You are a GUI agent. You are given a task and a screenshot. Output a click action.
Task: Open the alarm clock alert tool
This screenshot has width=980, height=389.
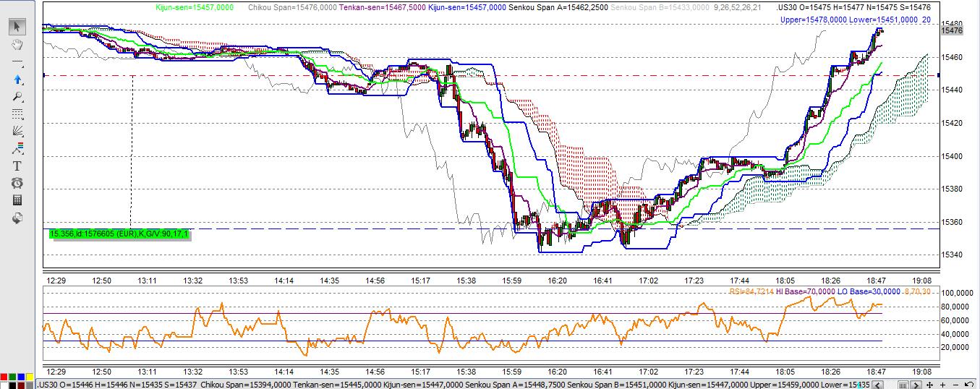(17, 183)
